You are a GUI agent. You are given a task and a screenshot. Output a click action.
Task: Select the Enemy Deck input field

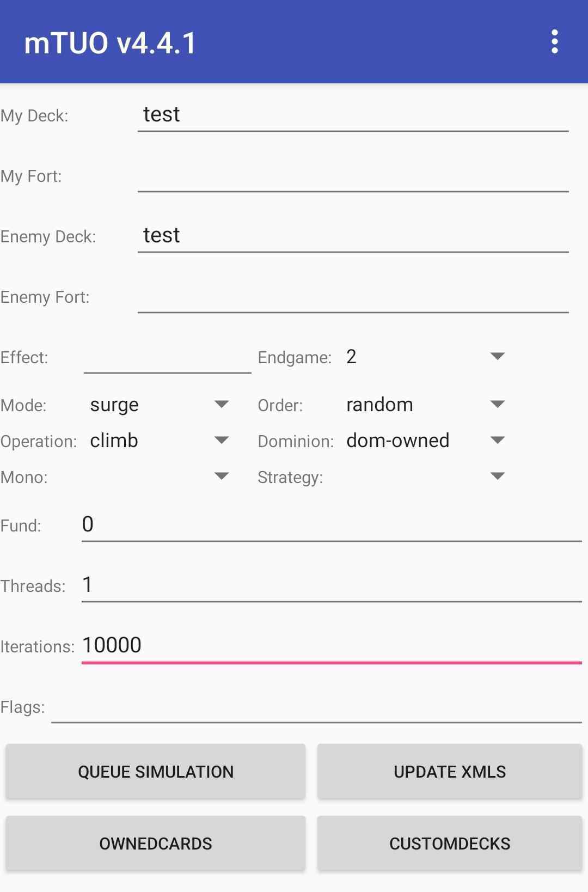(x=353, y=236)
